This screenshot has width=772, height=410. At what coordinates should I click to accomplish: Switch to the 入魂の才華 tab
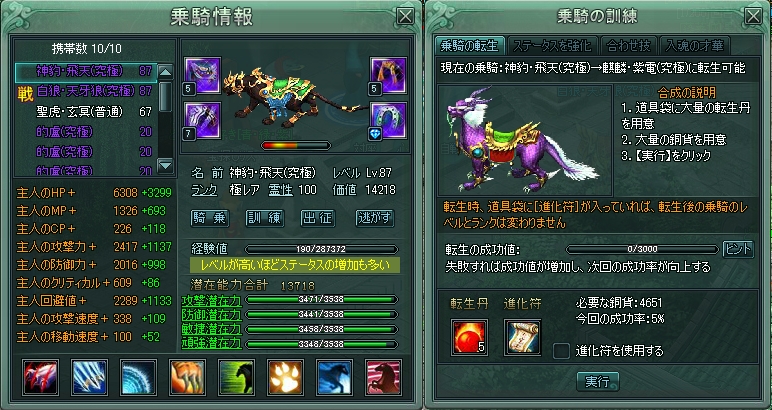695,46
